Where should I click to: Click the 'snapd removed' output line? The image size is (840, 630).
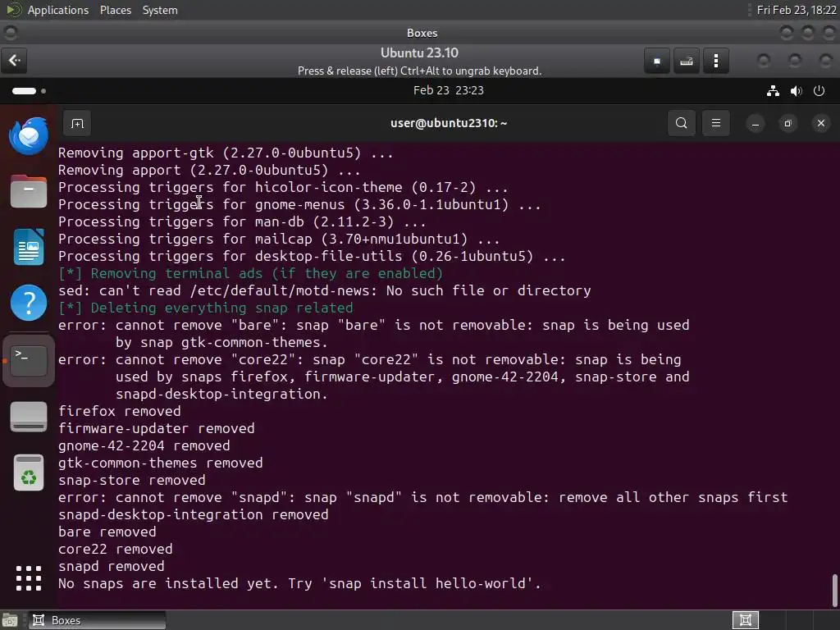tap(112, 566)
